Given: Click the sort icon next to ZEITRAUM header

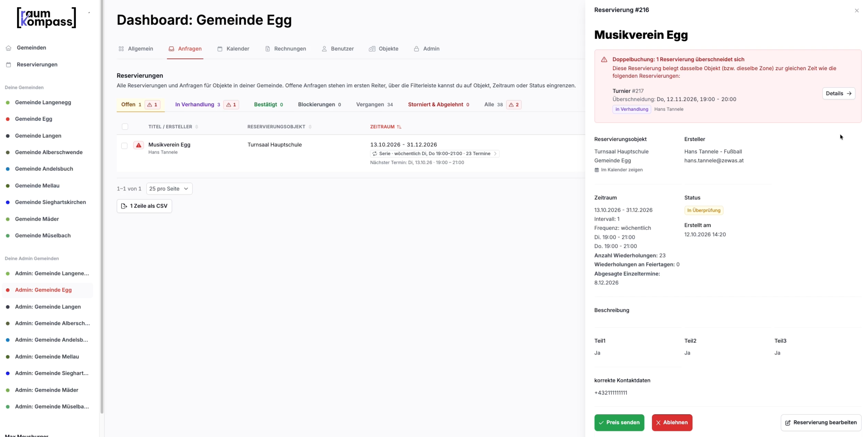Looking at the screenshot, I should 399,127.
